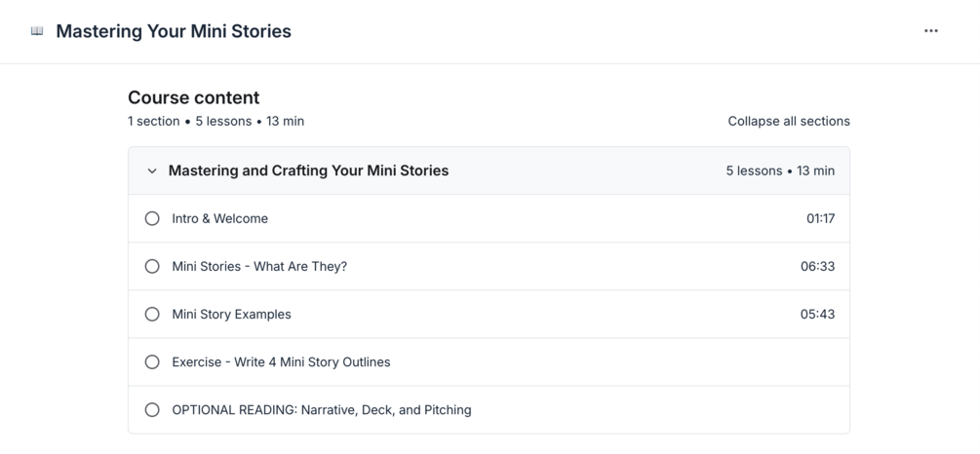Open Exercise - Write 4 Mini Story Outlines
The width and height of the screenshot is (980, 454).
(x=281, y=361)
